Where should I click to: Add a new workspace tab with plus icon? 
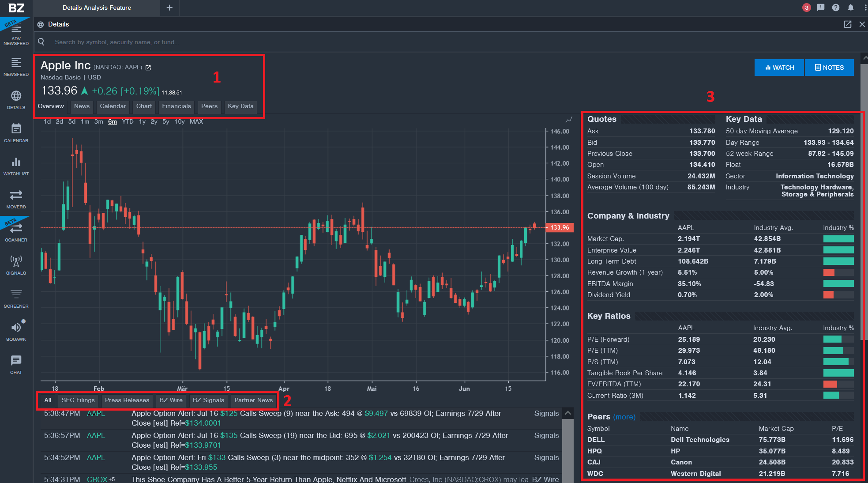pyautogui.click(x=169, y=8)
